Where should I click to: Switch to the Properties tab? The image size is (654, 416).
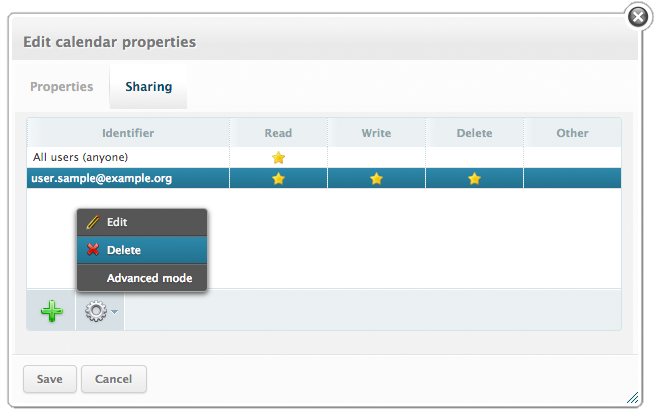click(x=62, y=87)
